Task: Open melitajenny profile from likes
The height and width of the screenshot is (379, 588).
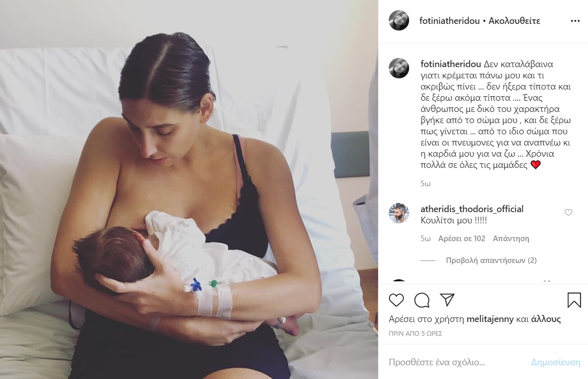Action: [490, 319]
